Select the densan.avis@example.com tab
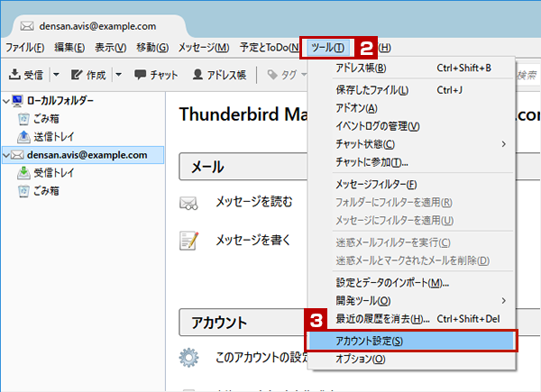The image size is (541, 392). click(98, 26)
